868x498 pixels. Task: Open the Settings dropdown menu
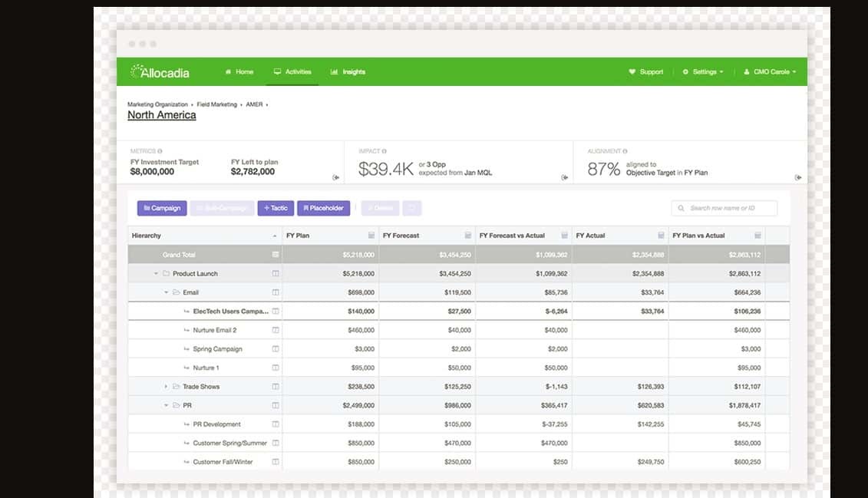[703, 72]
